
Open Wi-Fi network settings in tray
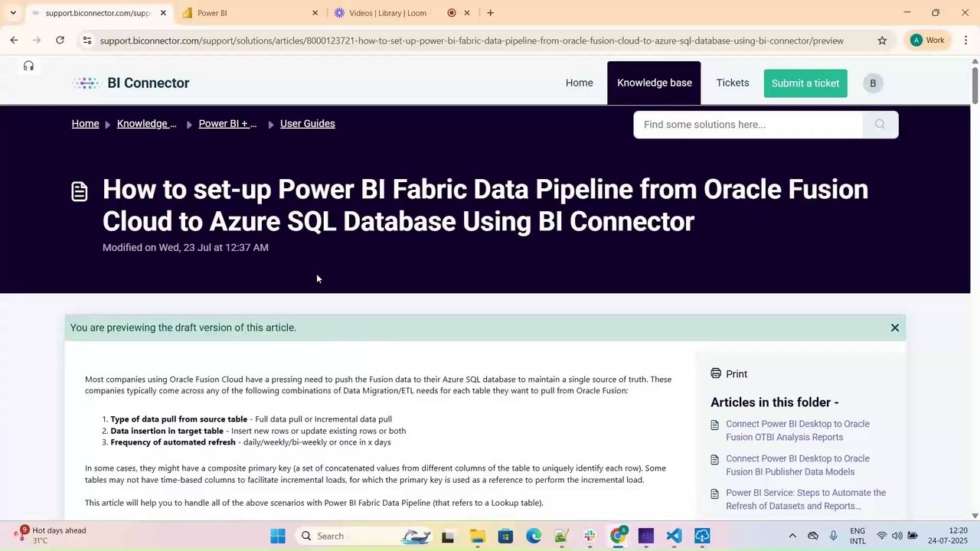881,536
